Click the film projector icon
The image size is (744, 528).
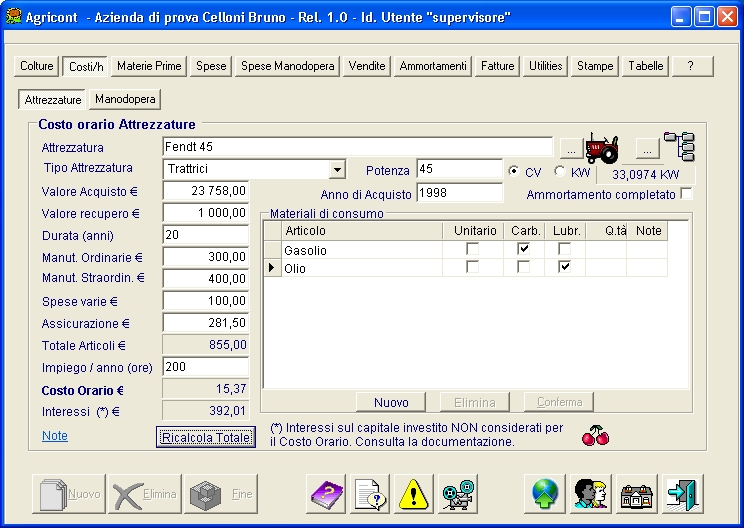(x=459, y=493)
